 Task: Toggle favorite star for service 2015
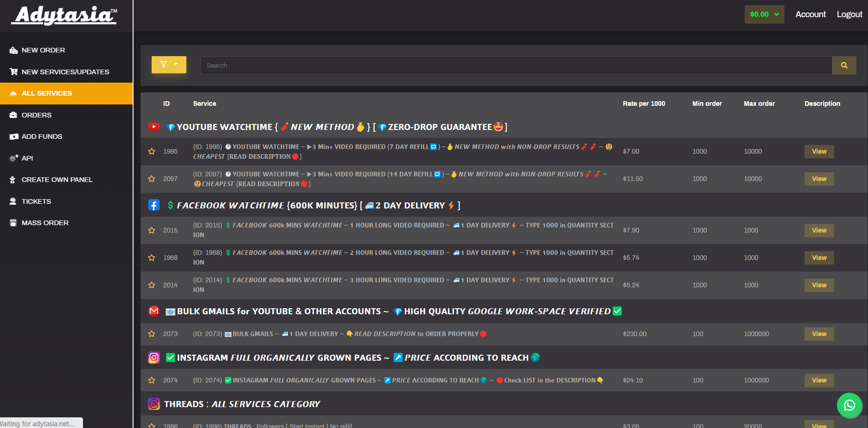point(152,230)
